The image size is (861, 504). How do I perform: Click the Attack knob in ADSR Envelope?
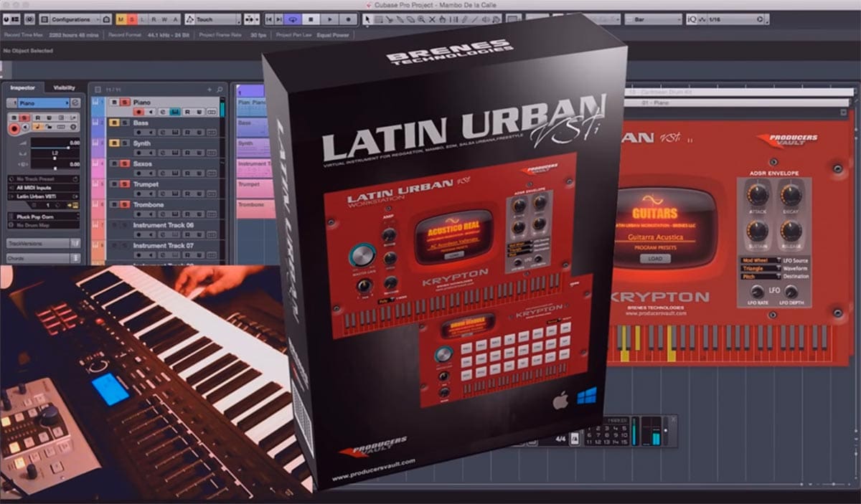(758, 194)
